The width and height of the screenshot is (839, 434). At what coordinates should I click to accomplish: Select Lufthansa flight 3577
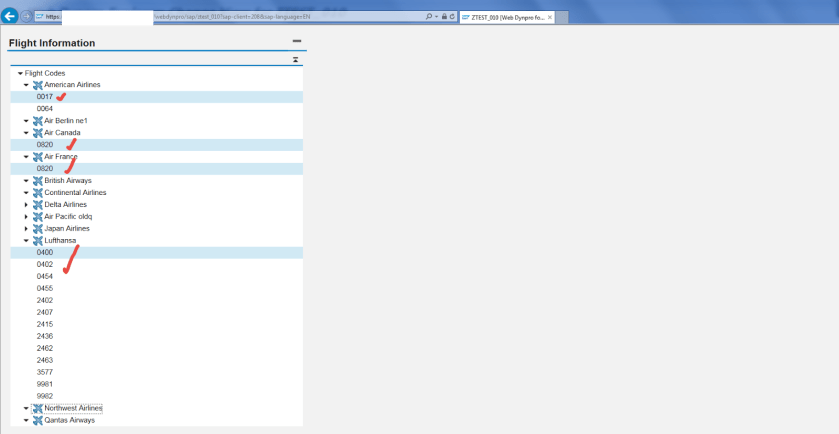(45, 372)
